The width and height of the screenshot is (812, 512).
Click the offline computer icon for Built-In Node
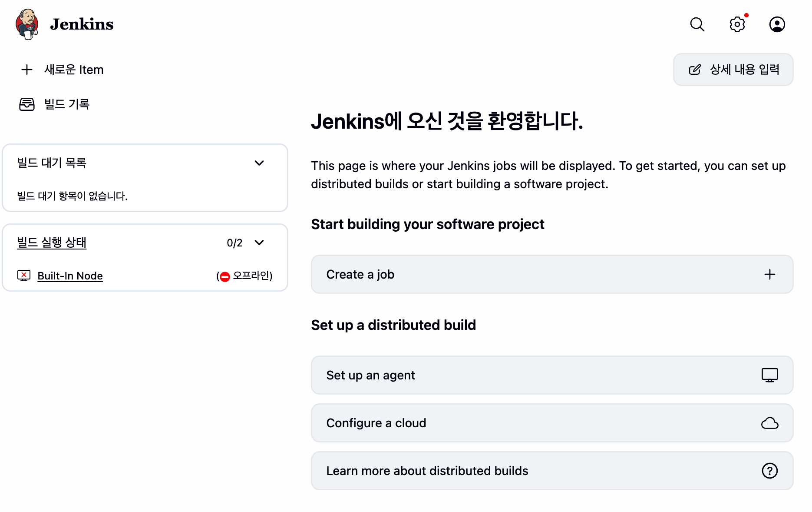pyautogui.click(x=24, y=276)
